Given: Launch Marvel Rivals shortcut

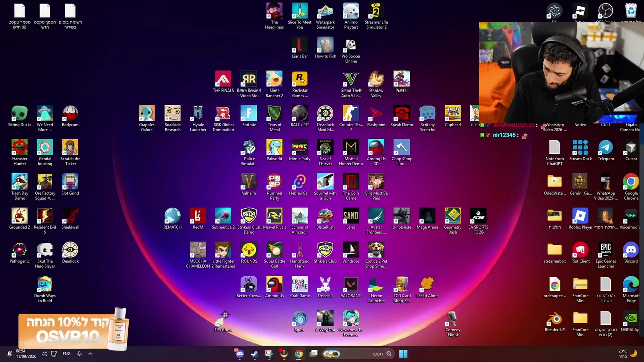Looking at the screenshot, I should [x=274, y=219].
